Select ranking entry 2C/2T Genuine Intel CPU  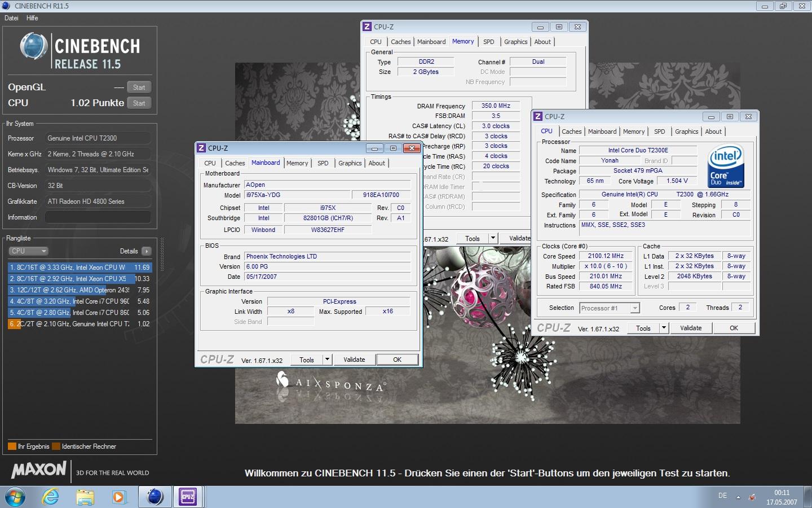tap(80, 324)
